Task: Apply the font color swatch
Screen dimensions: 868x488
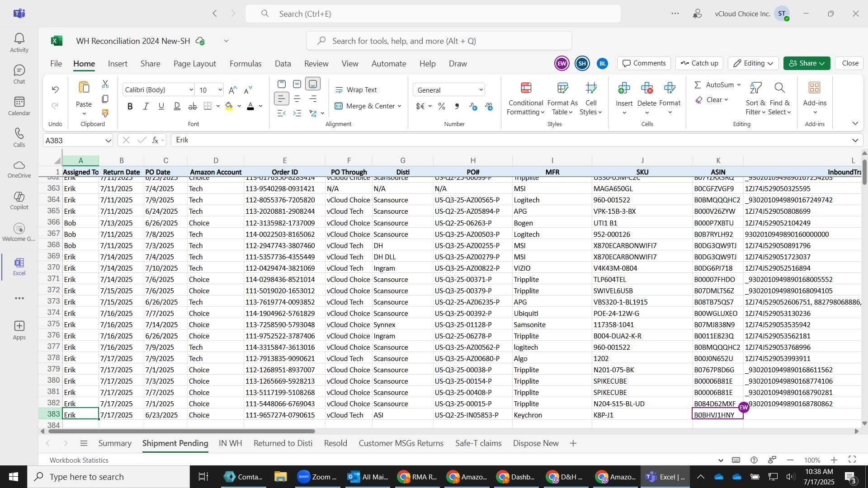Action: (250, 106)
